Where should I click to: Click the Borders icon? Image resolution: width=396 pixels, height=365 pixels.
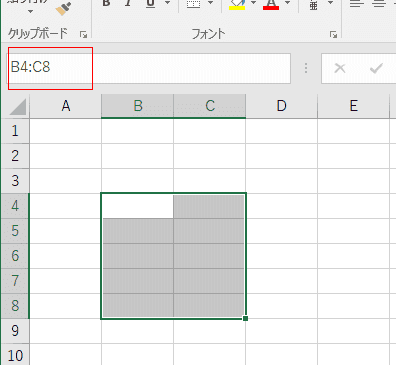pos(194,4)
